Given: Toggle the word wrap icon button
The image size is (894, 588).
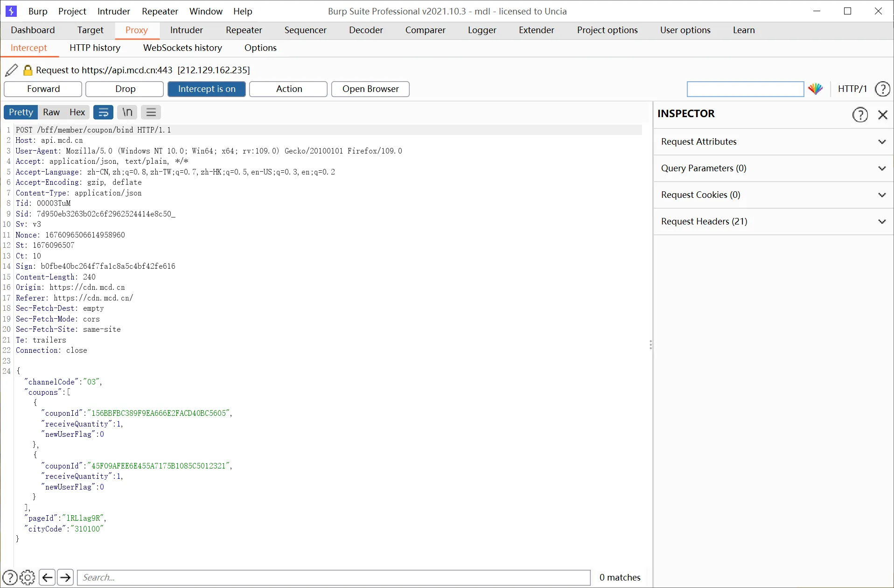Looking at the screenshot, I should [104, 112].
